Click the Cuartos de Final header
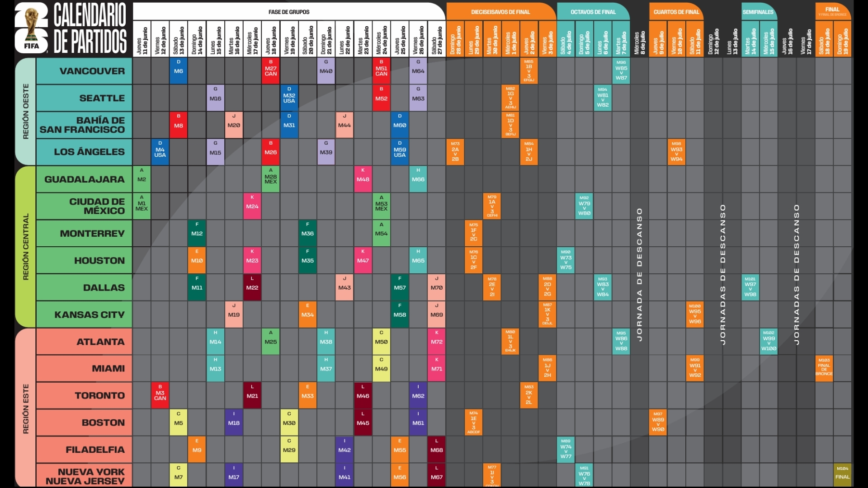Screen dimensions: 868x488 click(x=676, y=12)
